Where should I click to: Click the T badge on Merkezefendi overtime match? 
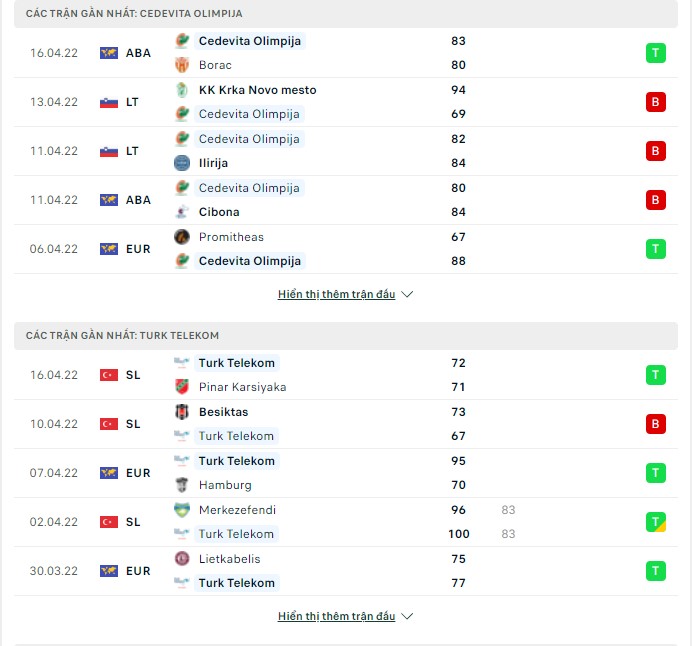pyautogui.click(x=655, y=522)
